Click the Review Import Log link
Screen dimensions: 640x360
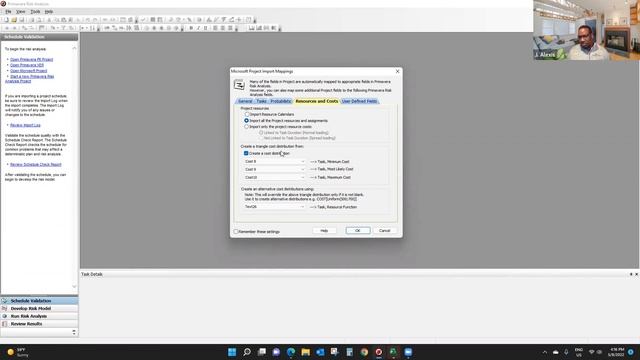click(25, 125)
